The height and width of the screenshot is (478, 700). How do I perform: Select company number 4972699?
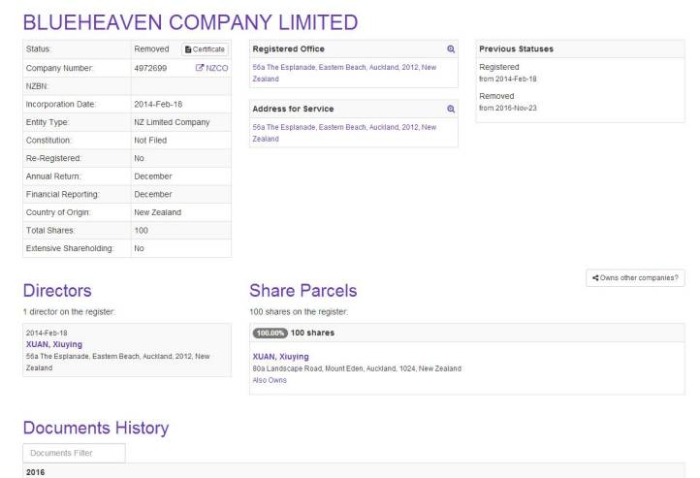pyautogui.click(x=150, y=68)
